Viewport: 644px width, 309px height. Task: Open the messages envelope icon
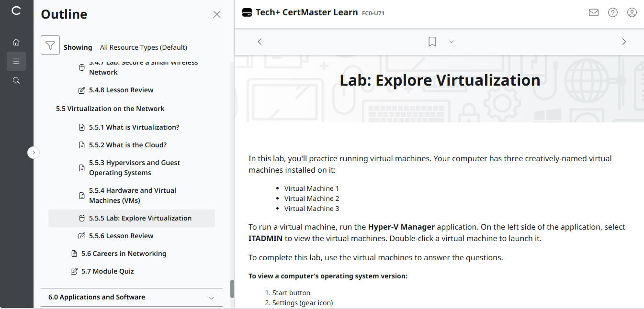593,12
